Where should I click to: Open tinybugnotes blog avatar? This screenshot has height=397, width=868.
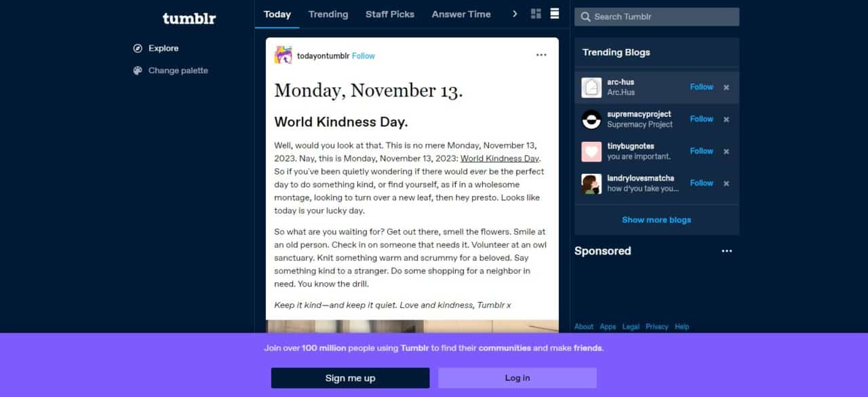(591, 151)
